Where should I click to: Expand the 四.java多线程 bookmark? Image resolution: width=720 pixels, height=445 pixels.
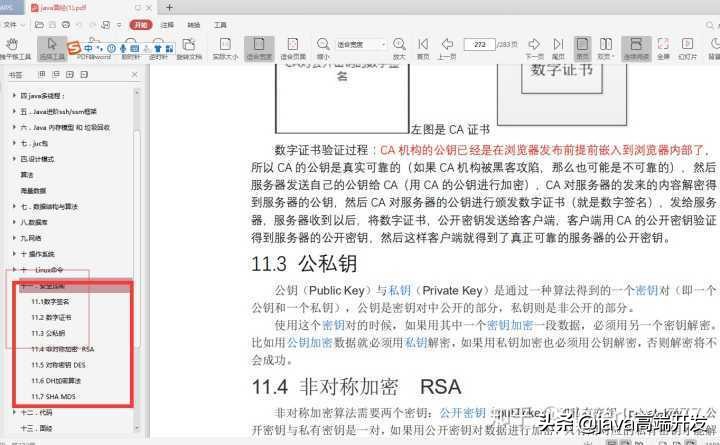[x=14, y=96]
